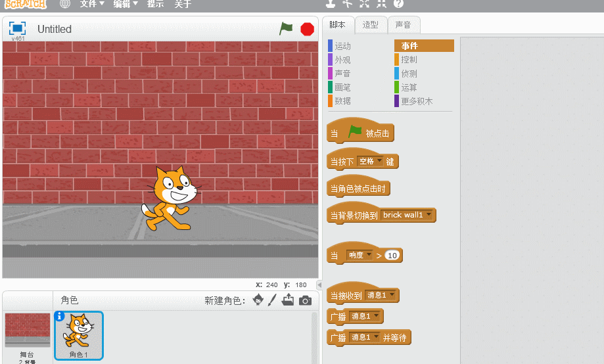This screenshot has height=364, width=604.
Task: Upload sprite from file
Action: tap(287, 300)
